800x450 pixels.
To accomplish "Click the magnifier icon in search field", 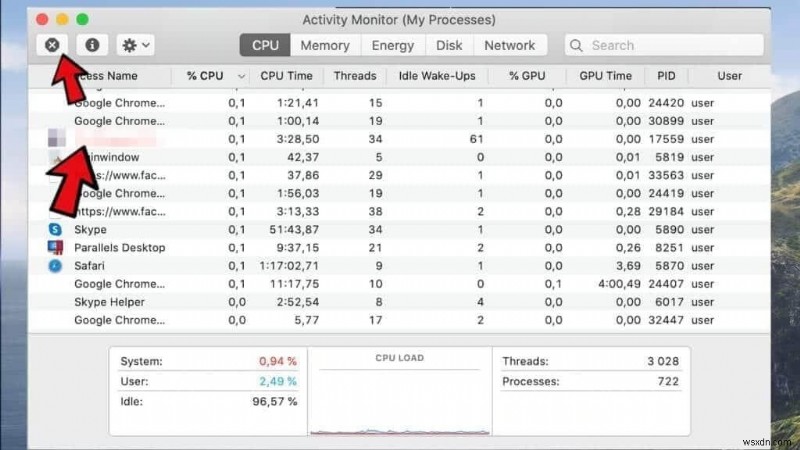I will [x=578, y=45].
